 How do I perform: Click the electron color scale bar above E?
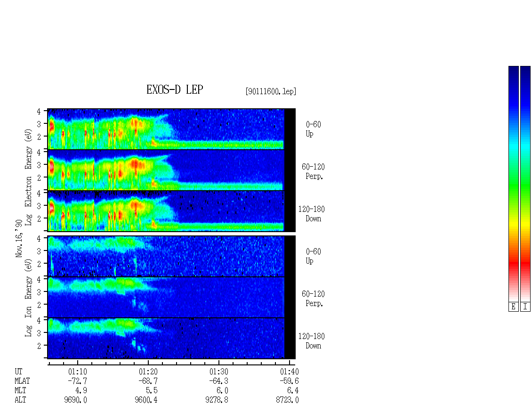click(513, 183)
